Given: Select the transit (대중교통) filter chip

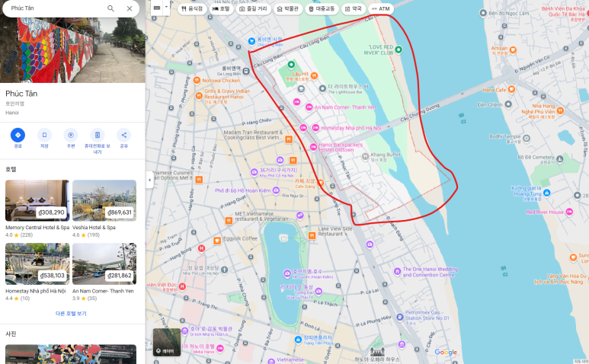Looking at the screenshot, I should pos(322,9).
